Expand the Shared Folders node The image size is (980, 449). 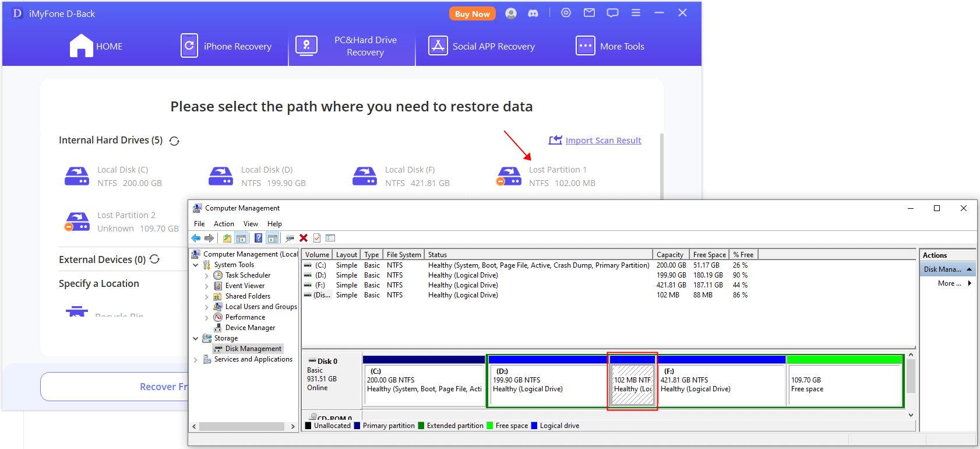point(207,297)
